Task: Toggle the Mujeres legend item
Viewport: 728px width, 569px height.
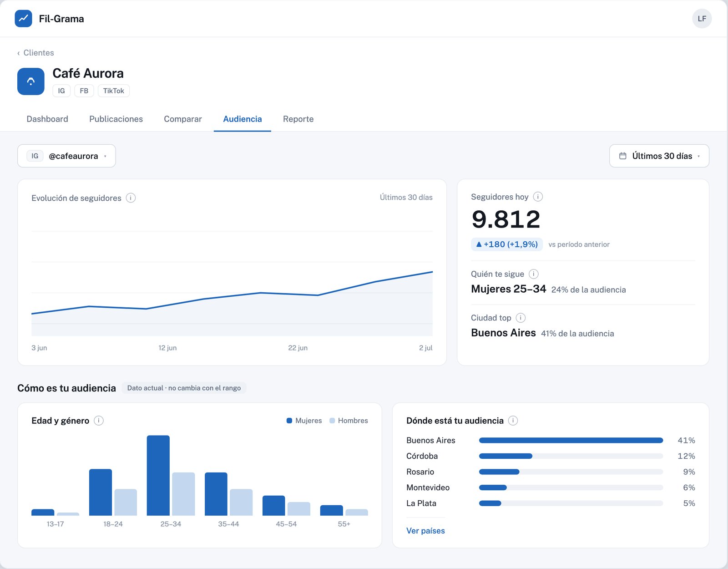Action: click(x=304, y=421)
